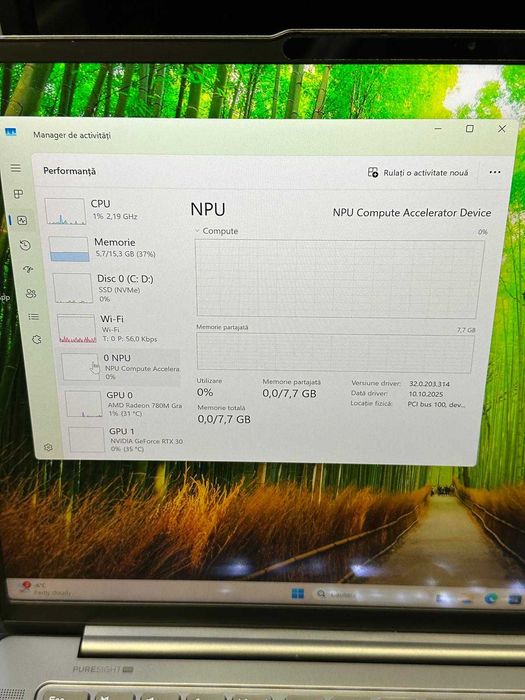Click the 'PCI bus 100, dev...' location value
Image resolution: width=525 pixels, height=700 pixels.
coord(436,404)
